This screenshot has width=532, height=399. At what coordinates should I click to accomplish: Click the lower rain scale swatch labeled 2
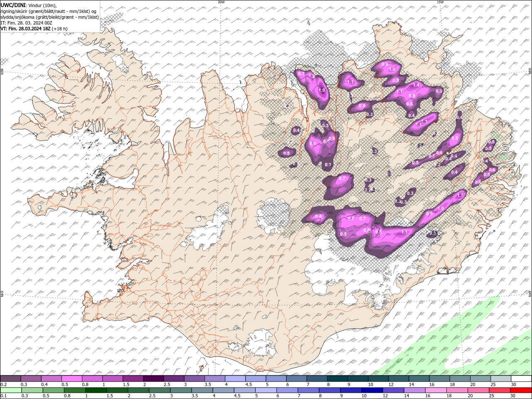(x=138, y=390)
